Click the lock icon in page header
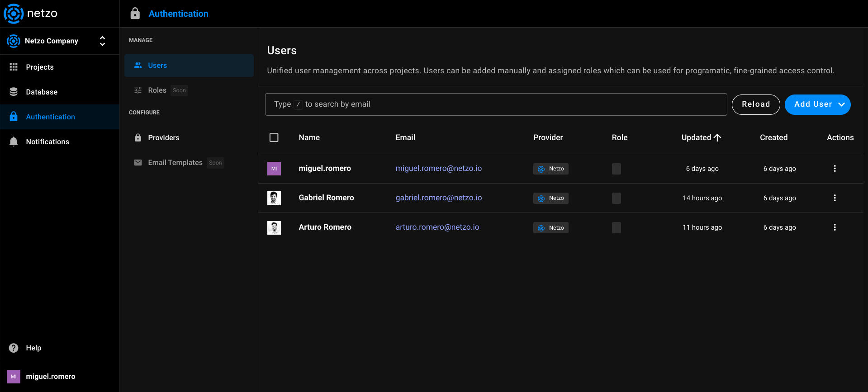868x392 pixels. tap(135, 14)
